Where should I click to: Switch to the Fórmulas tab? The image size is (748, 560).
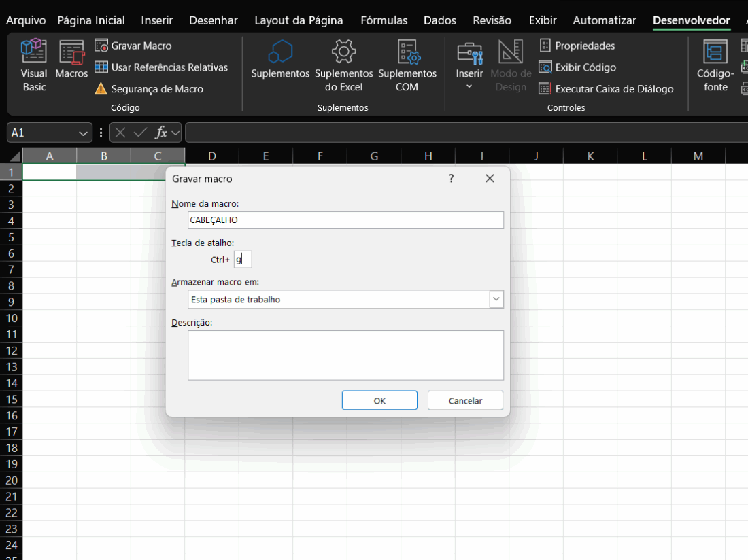(384, 20)
